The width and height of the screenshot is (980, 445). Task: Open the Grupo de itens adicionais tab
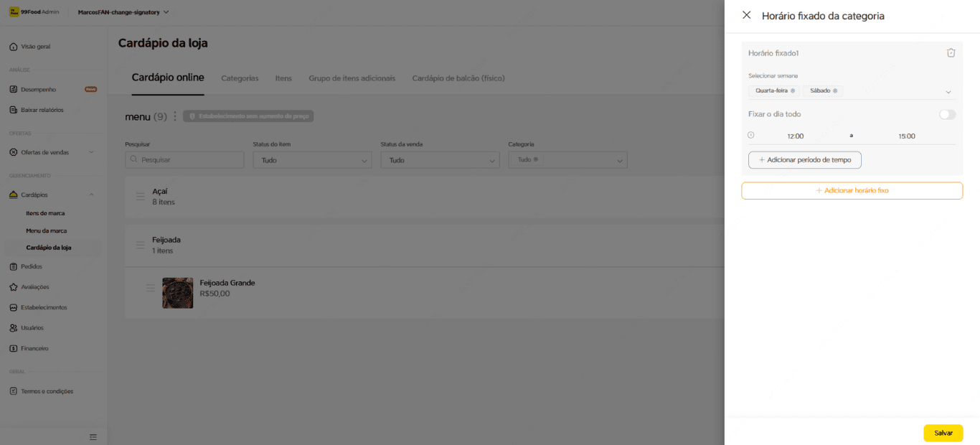tap(352, 78)
